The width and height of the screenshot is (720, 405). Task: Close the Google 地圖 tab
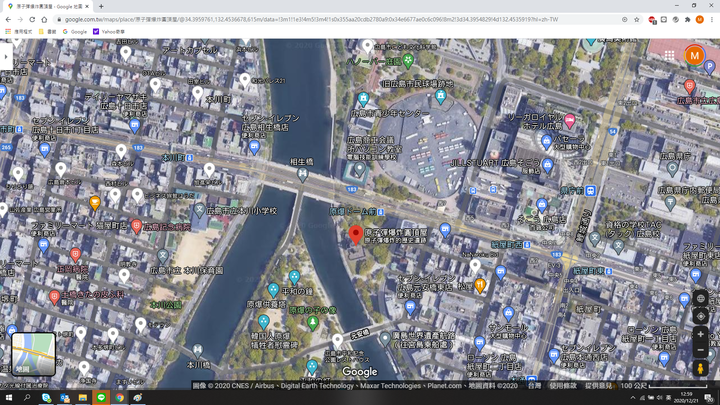87,6
